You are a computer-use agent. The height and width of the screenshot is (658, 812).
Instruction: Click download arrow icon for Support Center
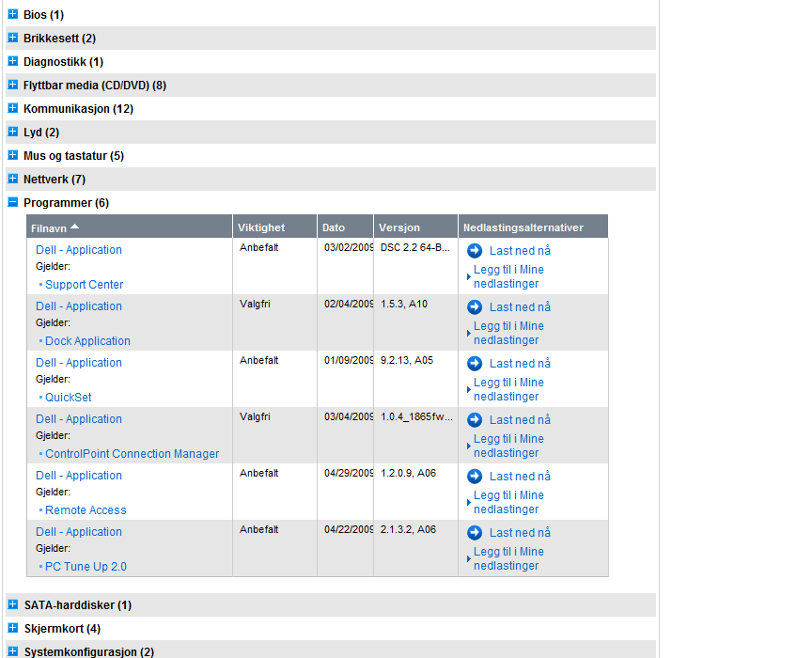click(x=475, y=251)
